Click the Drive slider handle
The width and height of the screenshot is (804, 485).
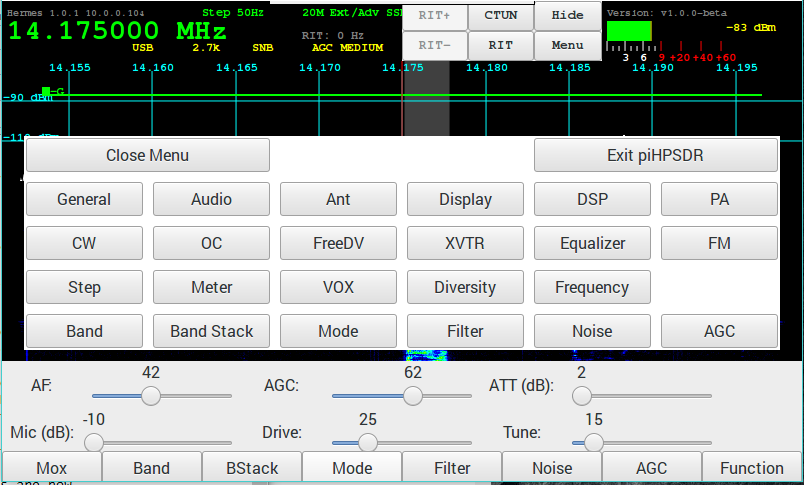[368, 442]
